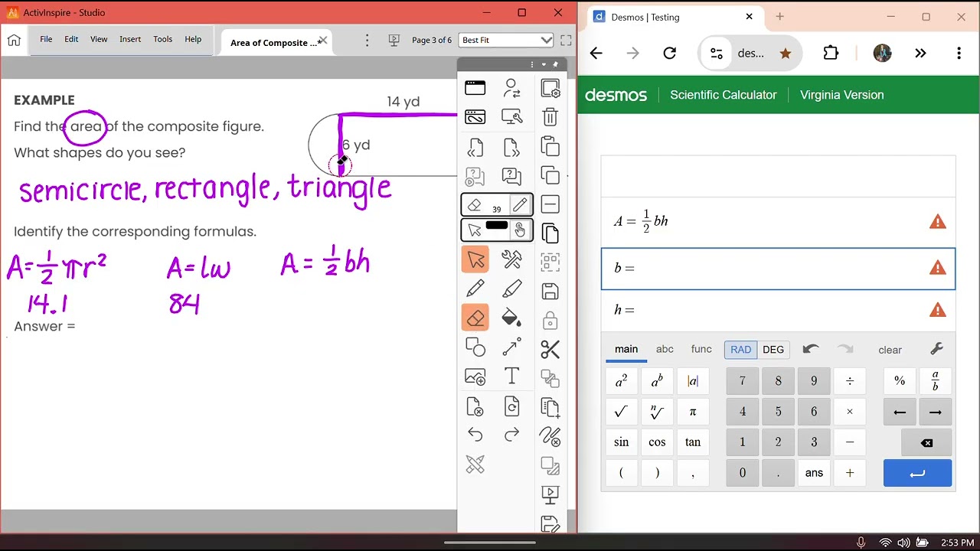Open the ActivInspire vertical dots menu

point(367,40)
